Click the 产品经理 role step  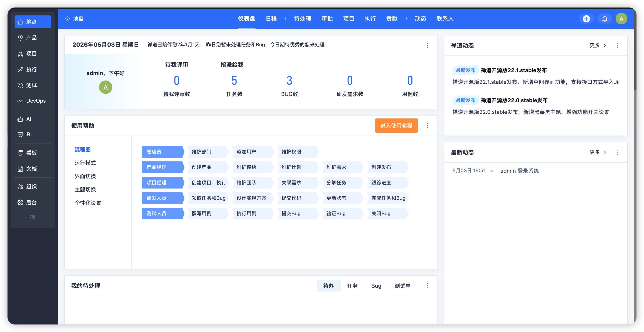click(x=163, y=167)
